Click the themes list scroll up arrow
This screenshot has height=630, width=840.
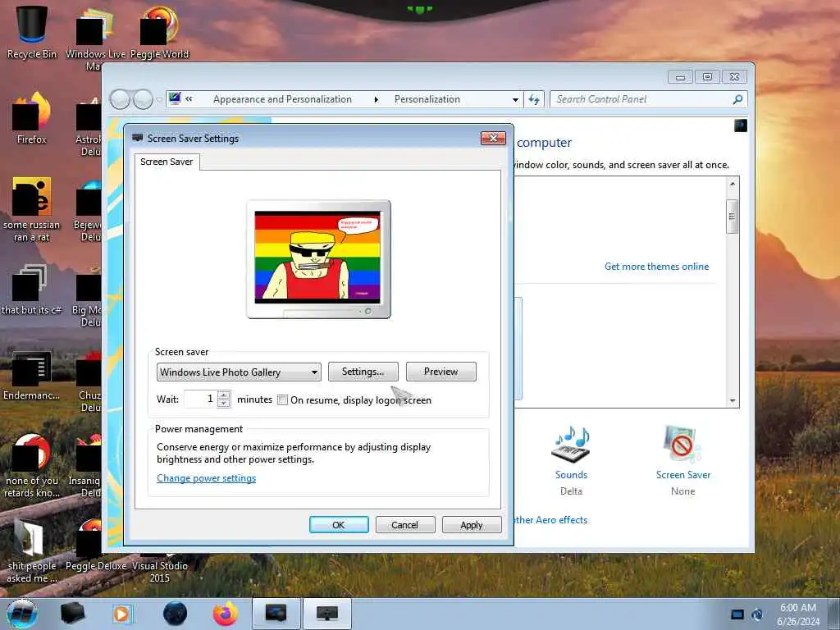pyautogui.click(x=733, y=184)
